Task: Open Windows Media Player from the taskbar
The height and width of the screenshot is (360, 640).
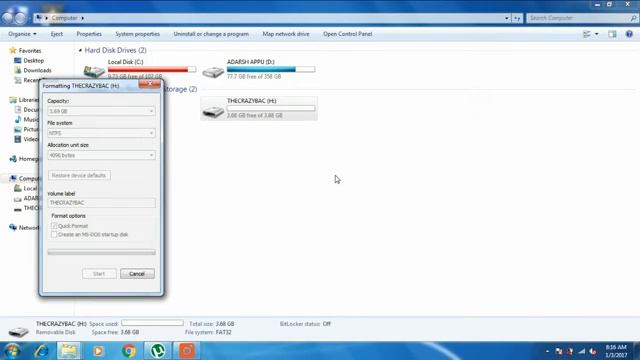Action: (x=98, y=351)
